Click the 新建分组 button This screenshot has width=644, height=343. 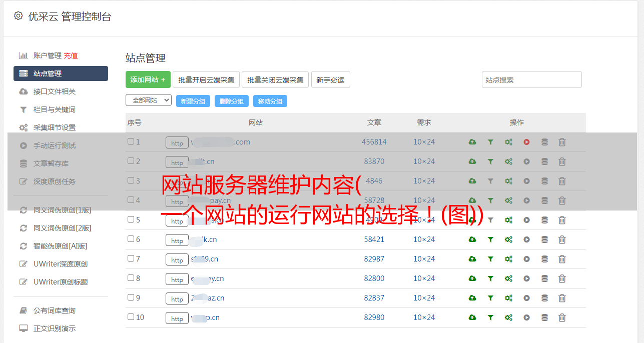[193, 101]
